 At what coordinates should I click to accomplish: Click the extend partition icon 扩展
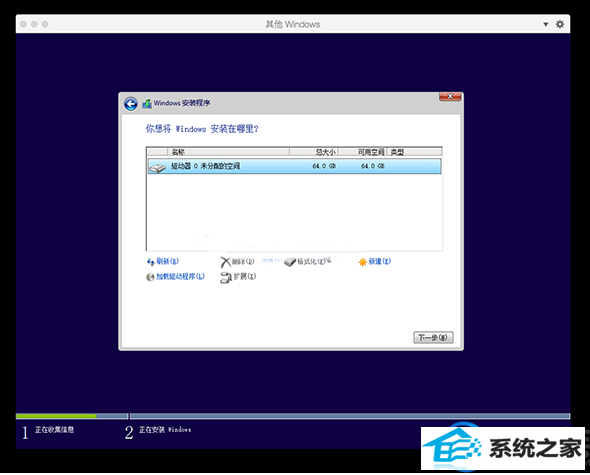pyautogui.click(x=226, y=278)
